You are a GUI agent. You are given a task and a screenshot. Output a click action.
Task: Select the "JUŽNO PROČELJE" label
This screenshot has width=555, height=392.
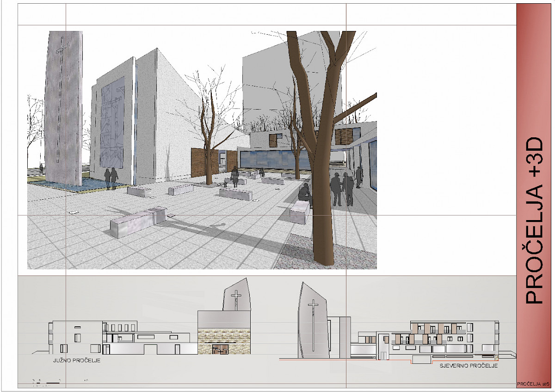(76, 360)
